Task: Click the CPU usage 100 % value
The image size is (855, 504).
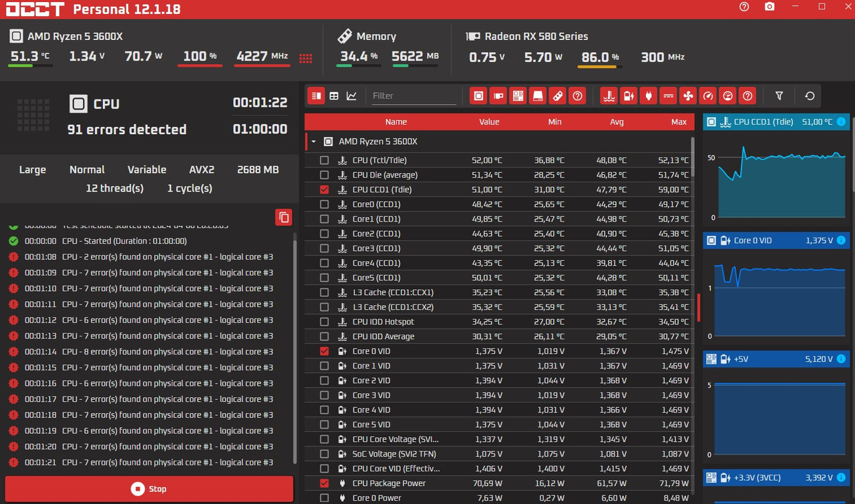Action: pos(200,57)
